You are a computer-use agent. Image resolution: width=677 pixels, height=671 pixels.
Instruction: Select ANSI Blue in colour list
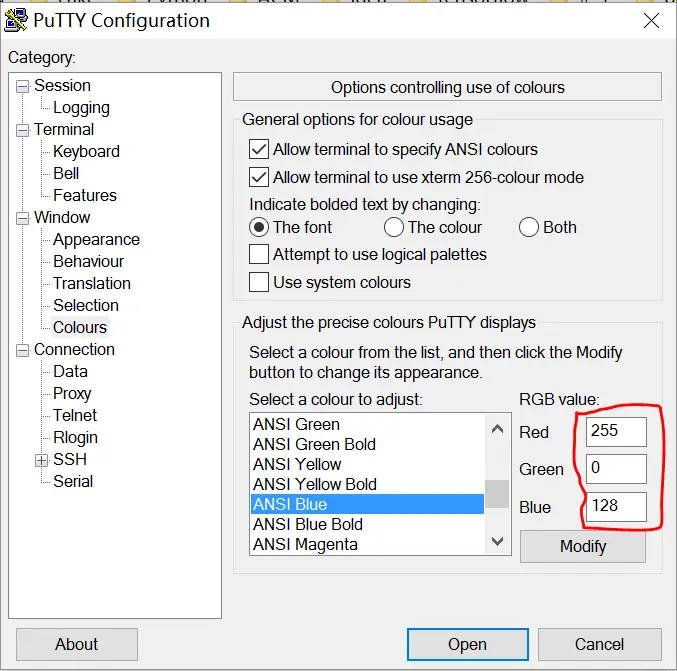pos(367,504)
